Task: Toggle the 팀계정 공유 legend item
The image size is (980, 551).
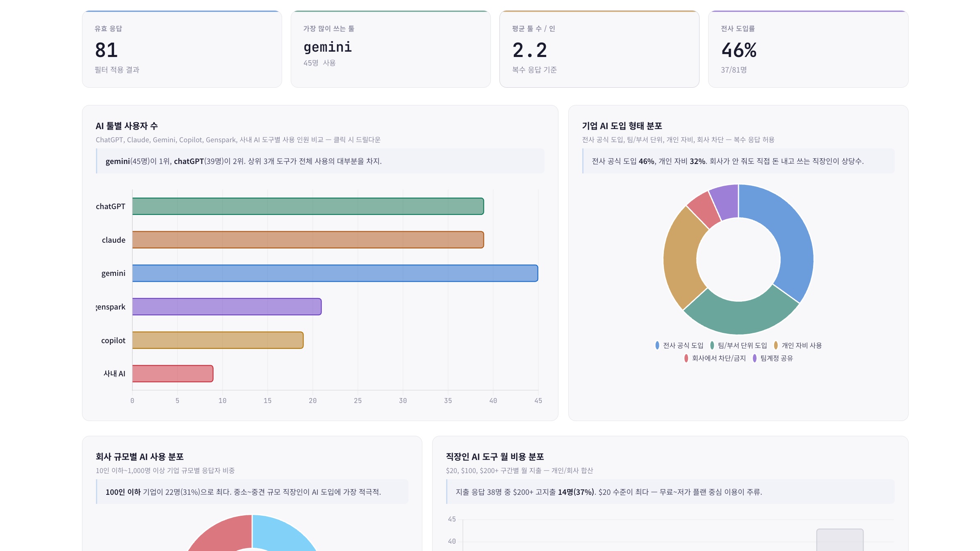Action: [773, 358]
